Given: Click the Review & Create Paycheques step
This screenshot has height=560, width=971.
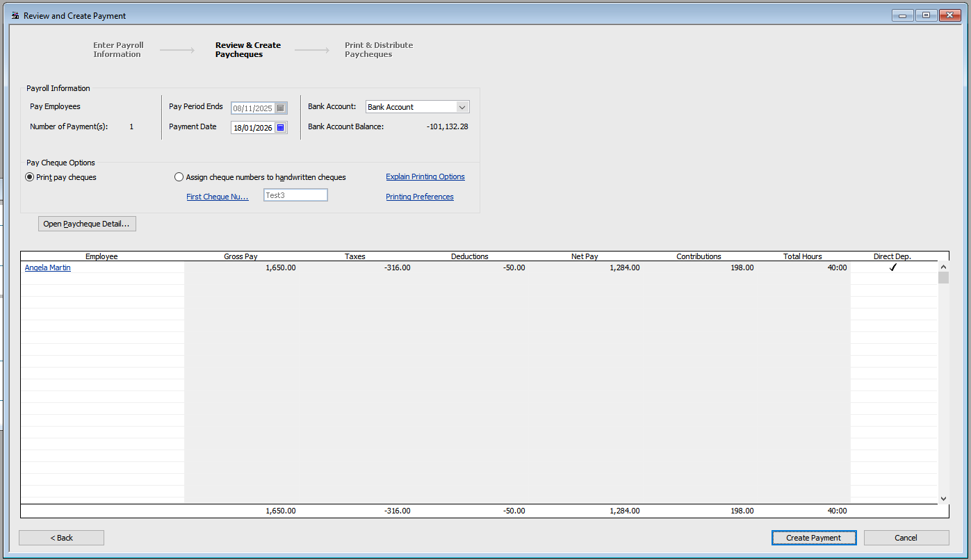Looking at the screenshot, I should point(248,50).
